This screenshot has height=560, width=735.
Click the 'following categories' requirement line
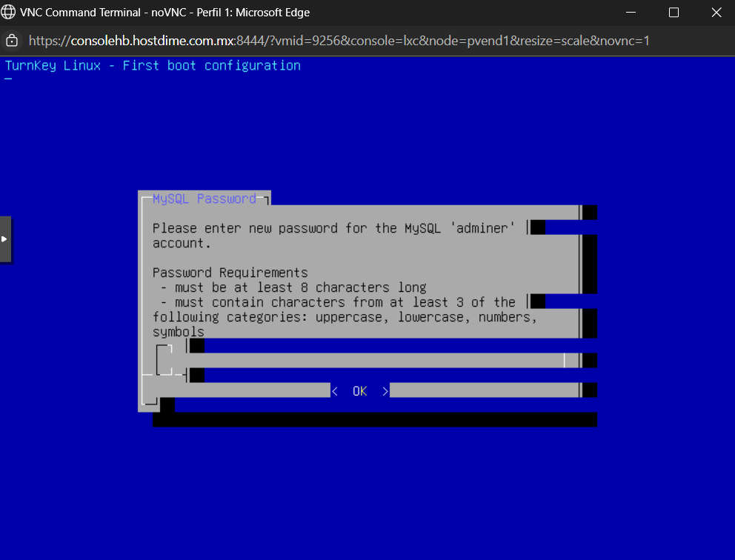click(345, 317)
